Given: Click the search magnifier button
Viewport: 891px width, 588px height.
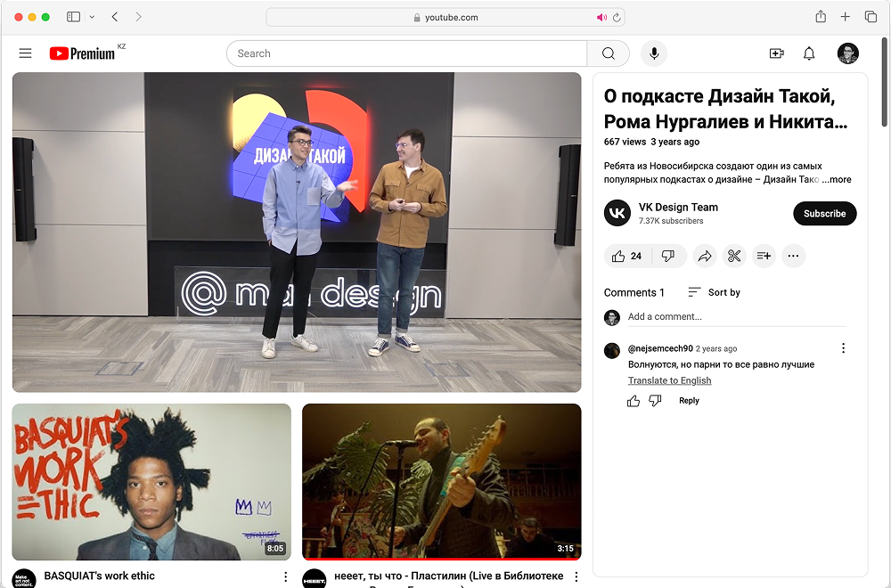Looking at the screenshot, I should pyautogui.click(x=609, y=53).
